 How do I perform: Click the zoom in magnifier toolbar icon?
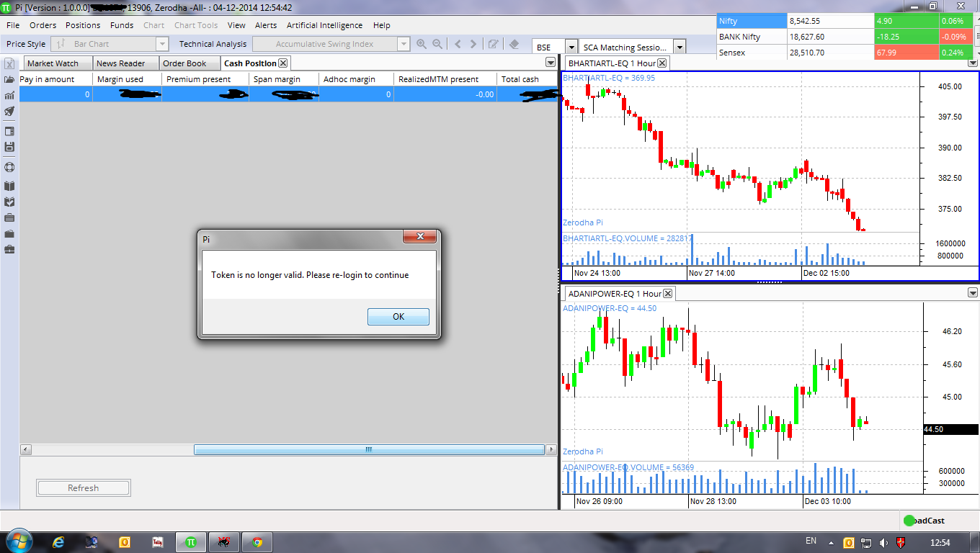(422, 44)
